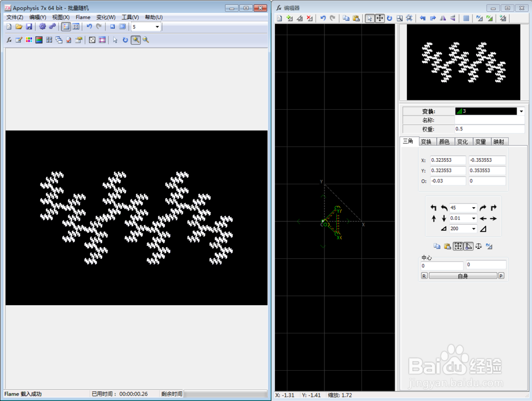Open the Flame menu
Image resolution: width=532 pixels, height=401 pixels.
(83, 18)
